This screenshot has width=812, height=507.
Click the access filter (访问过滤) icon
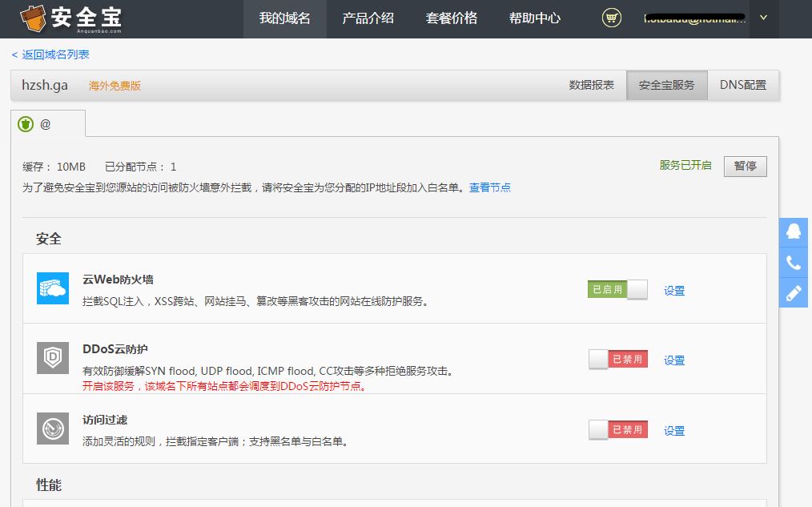coord(53,429)
